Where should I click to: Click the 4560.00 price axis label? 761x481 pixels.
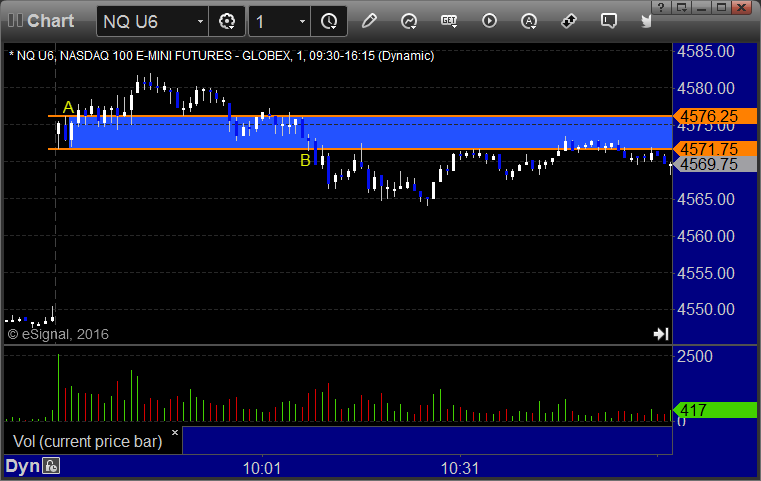coord(706,236)
